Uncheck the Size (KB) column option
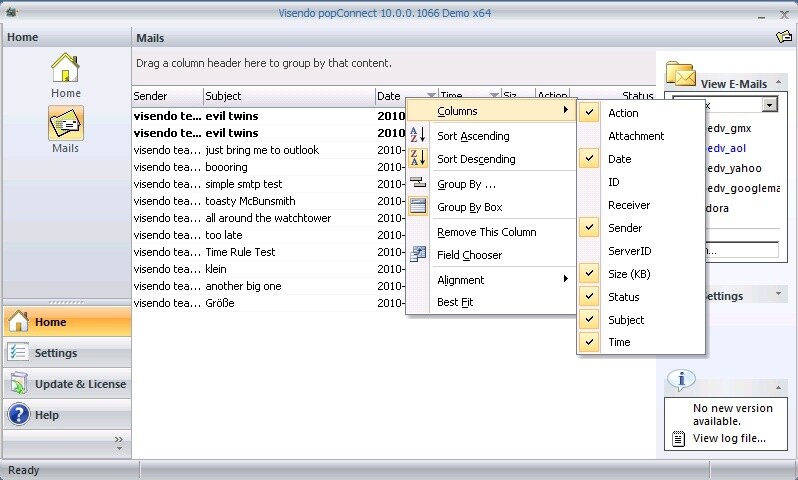 pyautogui.click(x=589, y=273)
